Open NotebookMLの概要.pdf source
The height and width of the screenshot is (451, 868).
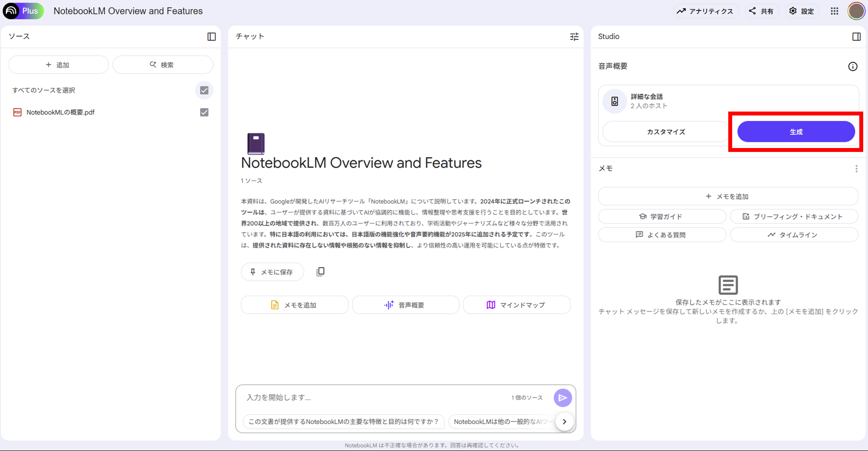[x=60, y=112]
